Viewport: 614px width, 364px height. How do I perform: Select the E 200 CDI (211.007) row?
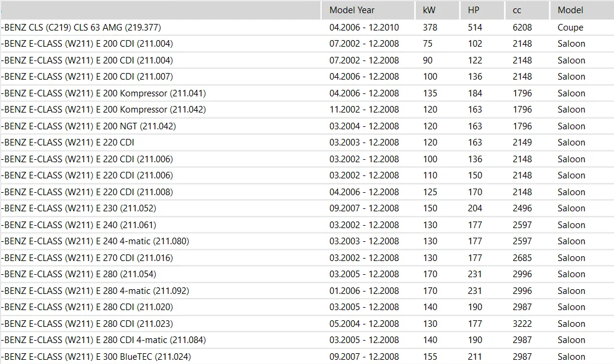[x=307, y=77]
